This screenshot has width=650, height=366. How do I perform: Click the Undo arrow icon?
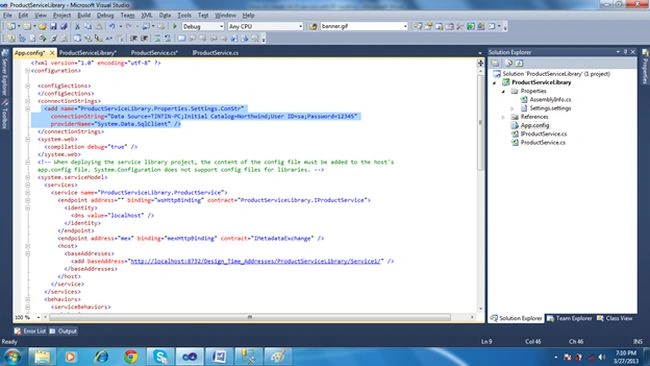112,27
